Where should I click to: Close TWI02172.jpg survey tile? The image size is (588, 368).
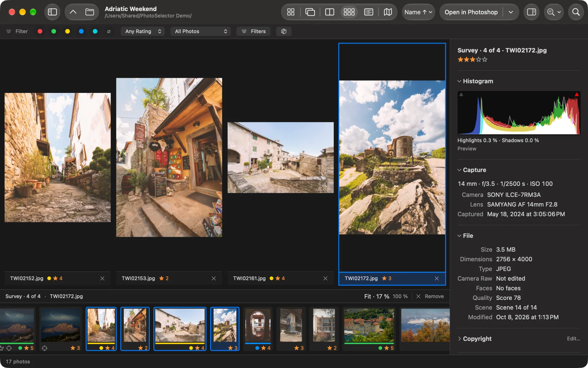437,278
